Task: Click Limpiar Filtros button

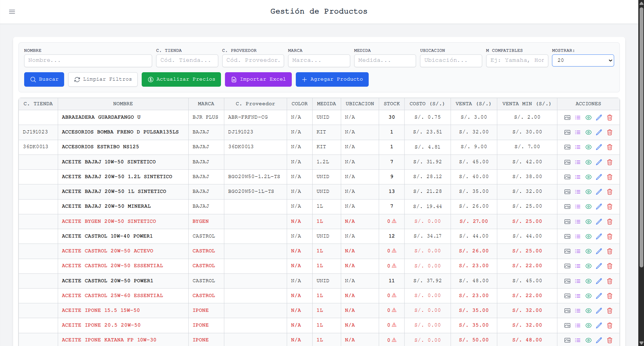Action: point(103,79)
